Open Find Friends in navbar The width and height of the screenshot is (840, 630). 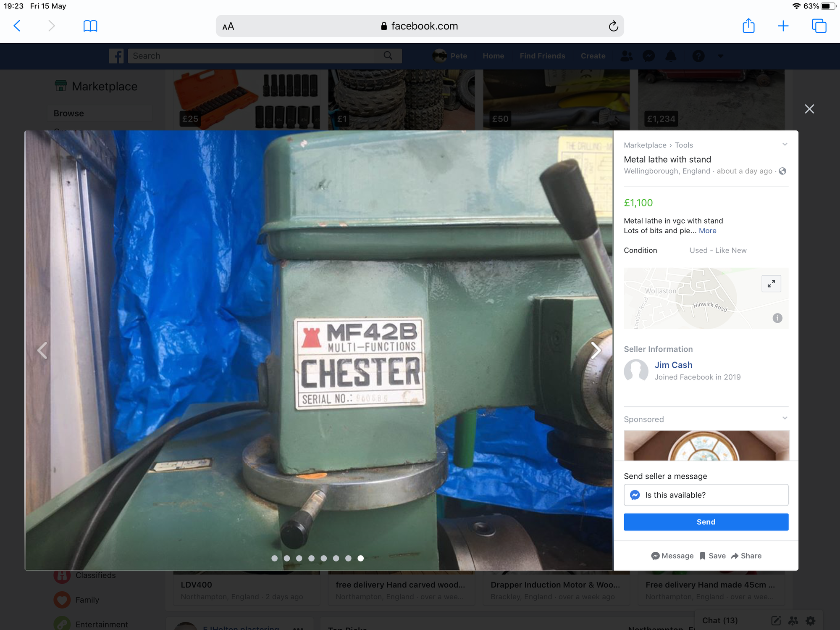click(542, 56)
